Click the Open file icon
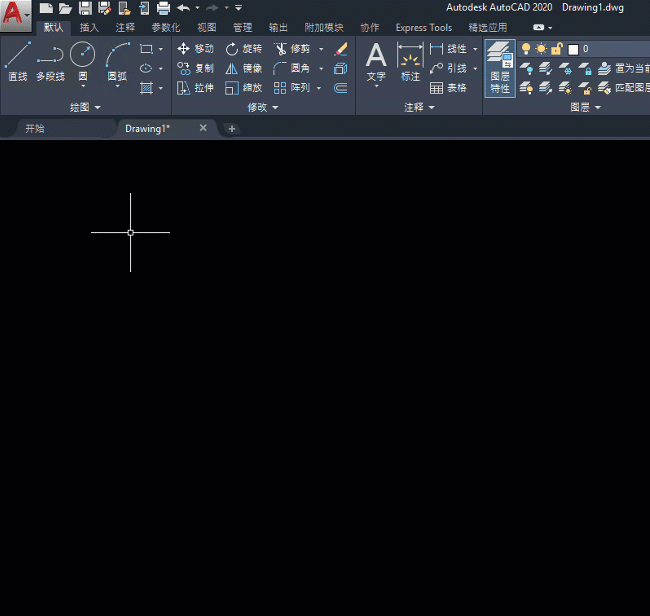 65,8
